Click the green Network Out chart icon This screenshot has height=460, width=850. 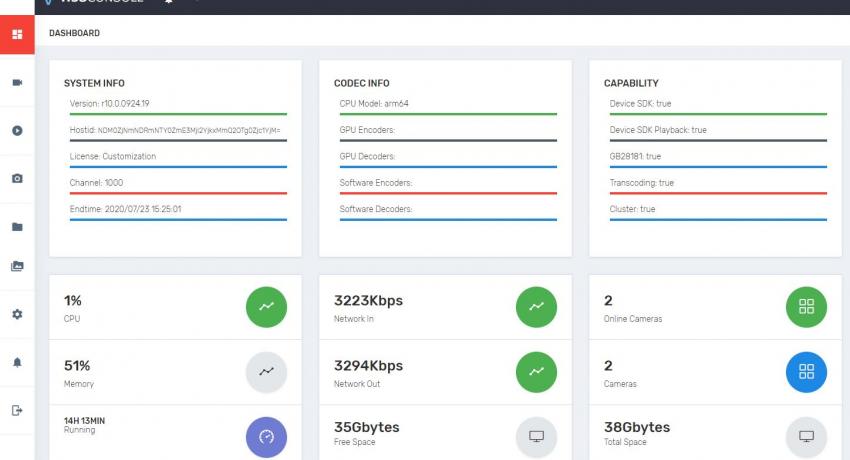pos(536,371)
